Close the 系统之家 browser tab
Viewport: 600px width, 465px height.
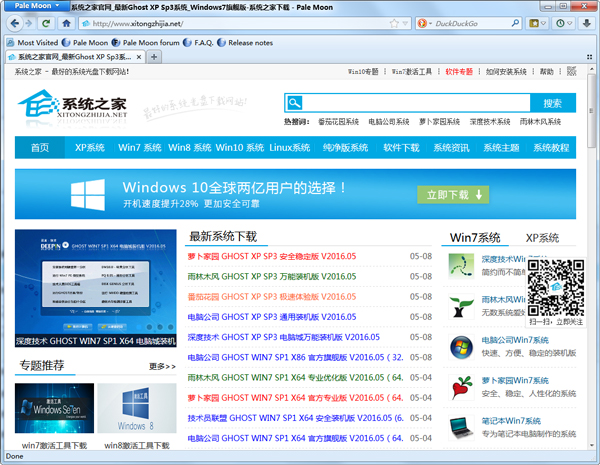click(139, 57)
